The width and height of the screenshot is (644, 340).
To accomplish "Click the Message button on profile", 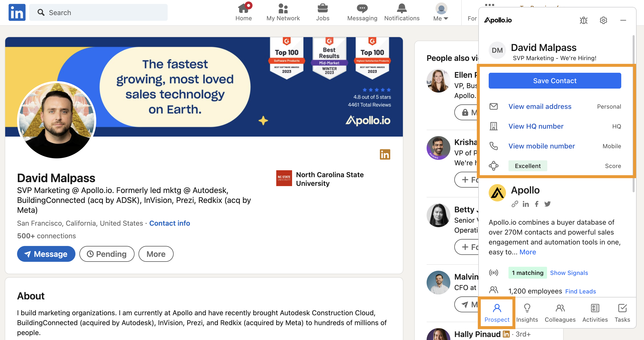I will (46, 254).
